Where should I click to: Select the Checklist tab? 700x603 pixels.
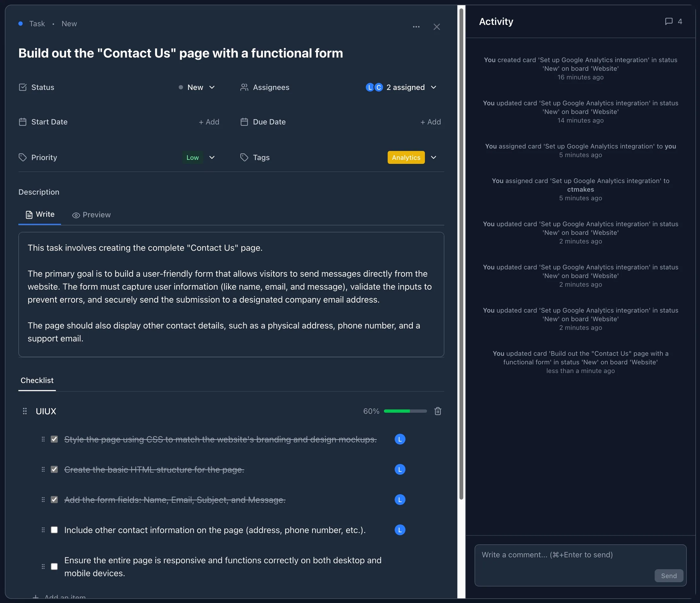pos(37,380)
